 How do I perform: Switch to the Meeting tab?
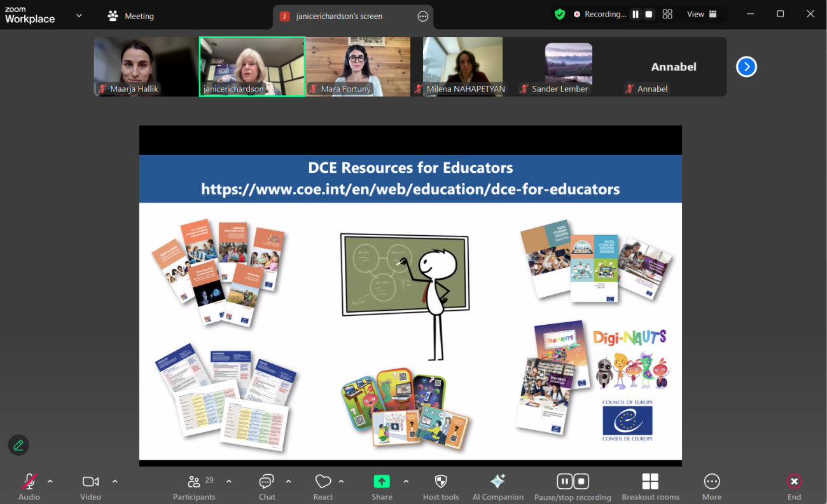pyautogui.click(x=131, y=16)
